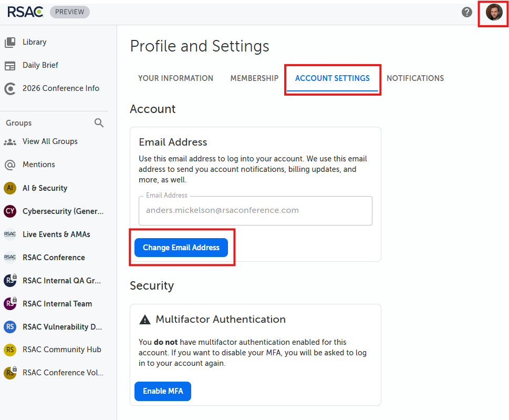Image resolution: width=509 pixels, height=420 pixels.
Task: Open Live Events & AMAs group
Action: click(x=56, y=234)
